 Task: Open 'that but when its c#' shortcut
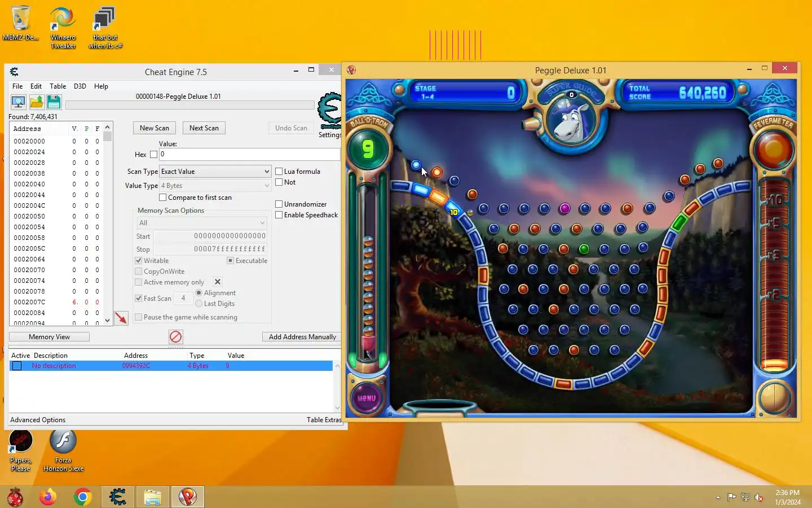105,28
